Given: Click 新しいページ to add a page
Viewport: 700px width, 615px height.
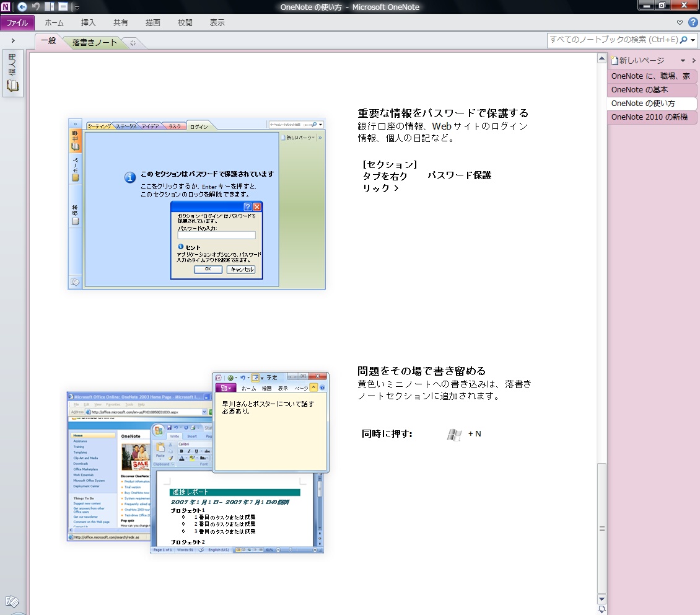Looking at the screenshot, I should [637, 60].
